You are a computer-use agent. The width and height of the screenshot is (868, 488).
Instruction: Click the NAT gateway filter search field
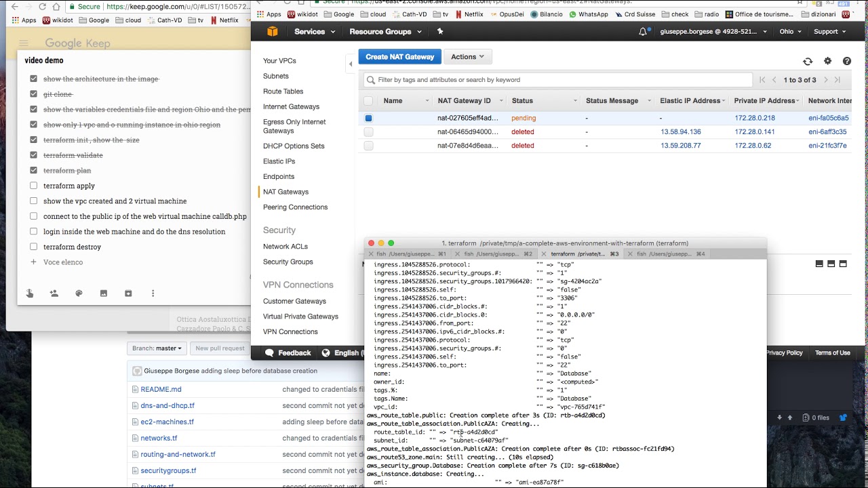tap(558, 80)
